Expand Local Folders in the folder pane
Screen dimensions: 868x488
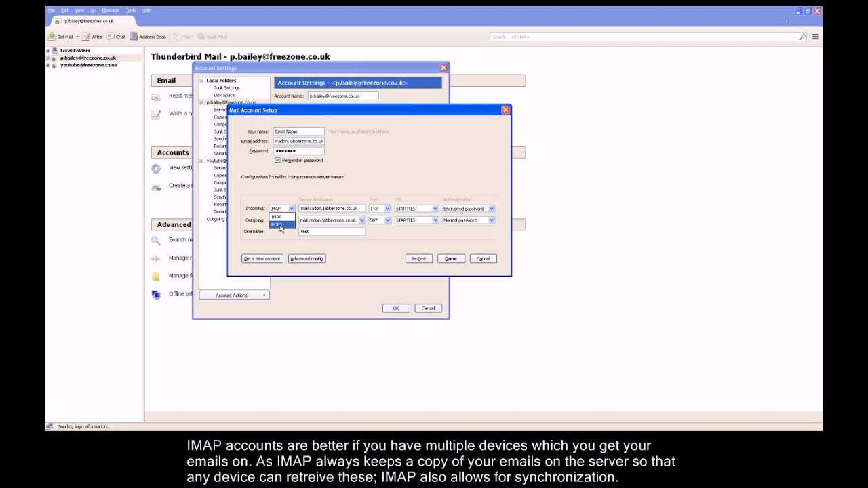point(48,51)
